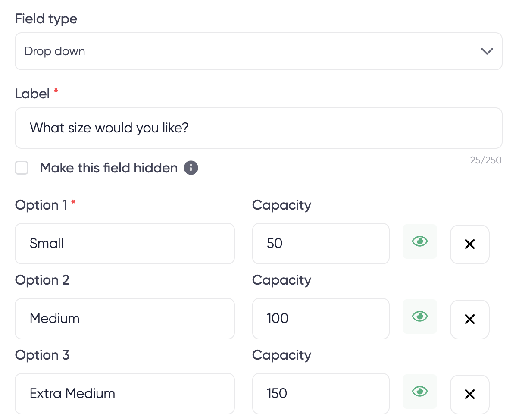
Task: Click the Field type heading
Action: (x=46, y=19)
